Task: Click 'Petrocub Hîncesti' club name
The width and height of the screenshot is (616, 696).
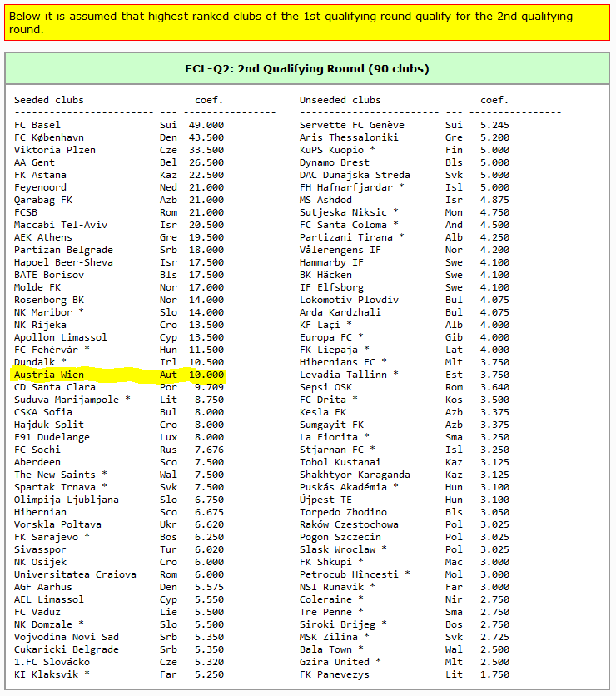Action: 349,574
